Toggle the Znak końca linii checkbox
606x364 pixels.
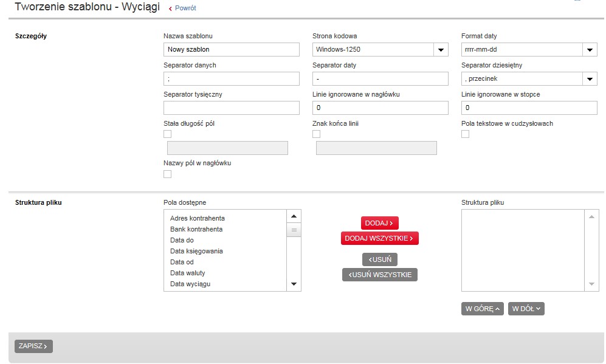click(x=316, y=134)
